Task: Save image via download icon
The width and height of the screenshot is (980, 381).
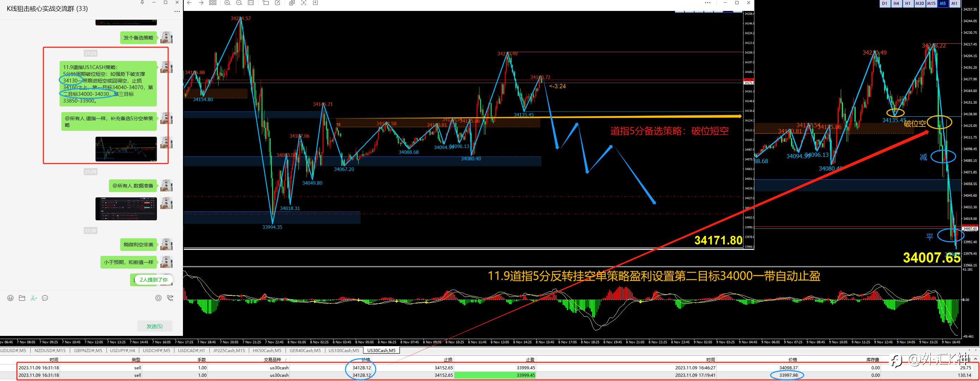Action: 316,3
